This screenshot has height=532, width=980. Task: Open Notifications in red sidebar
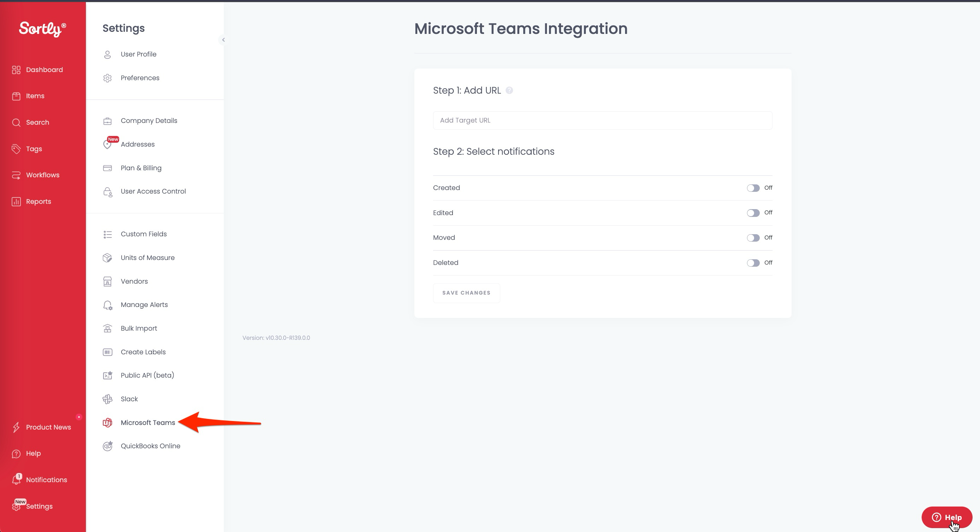(46, 480)
